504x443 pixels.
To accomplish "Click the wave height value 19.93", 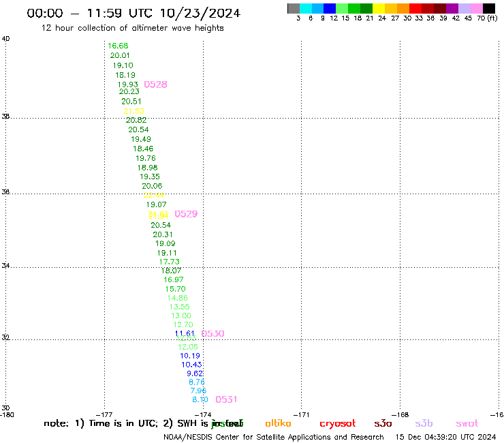I will (127, 85).
